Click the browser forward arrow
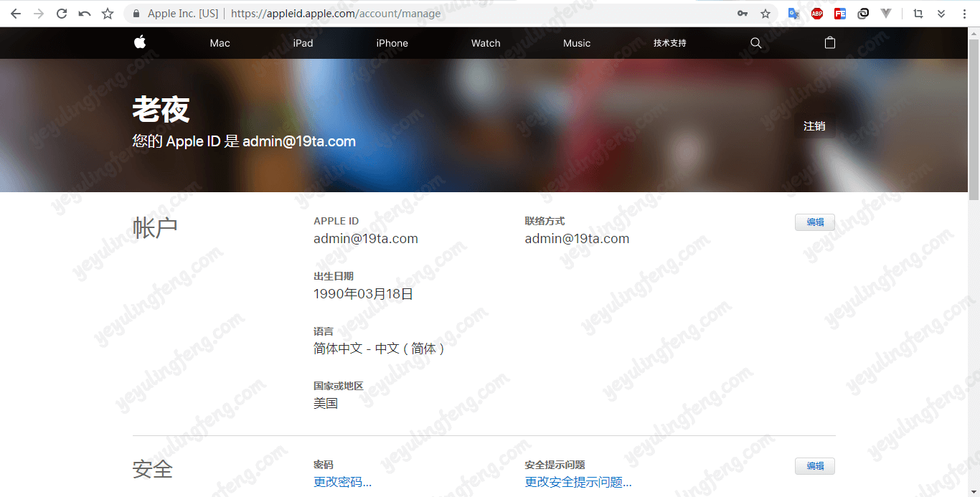This screenshot has width=980, height=497. pyautogui.click(x=39, y=14)
